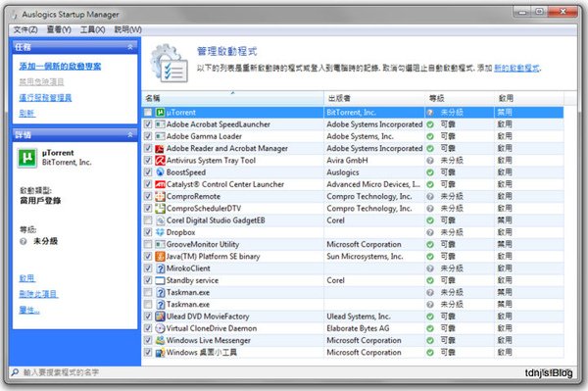Click the MirokoClient question-mark icon
This screenshot has width=588, height=391.
point(160,269)
